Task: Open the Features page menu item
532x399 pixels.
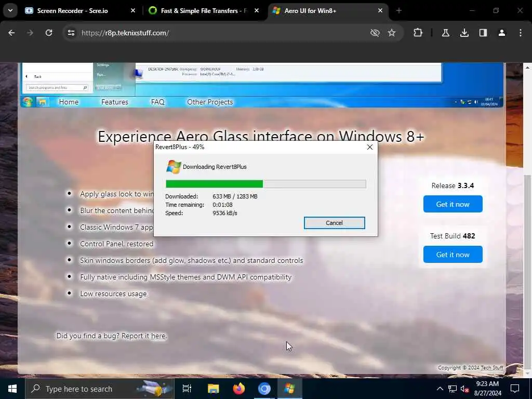Action: point(115,102)
